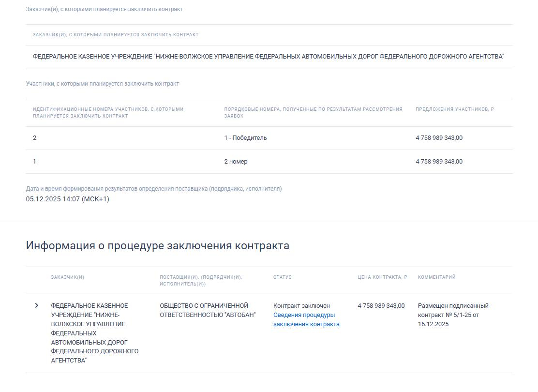Click the "Поставщик(и), (подрядчик(и), исполнитель(и))" column header
Image resolution: width=538 pixels, height=392 pixels.
tap(201, 280)
